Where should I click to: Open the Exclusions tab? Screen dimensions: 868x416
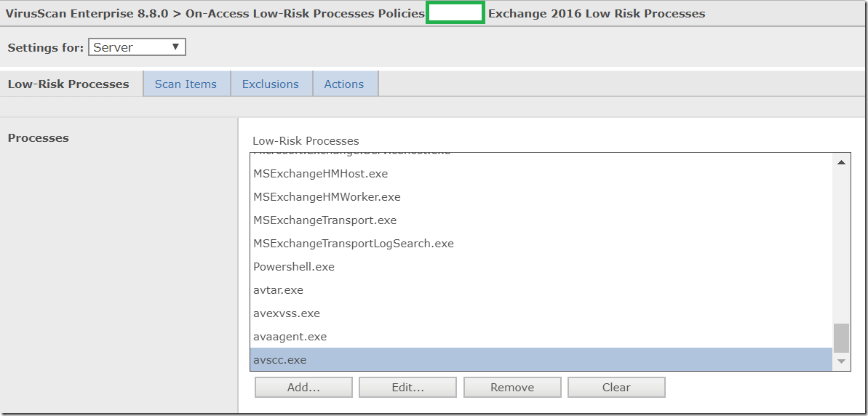[x=271, y=84]
